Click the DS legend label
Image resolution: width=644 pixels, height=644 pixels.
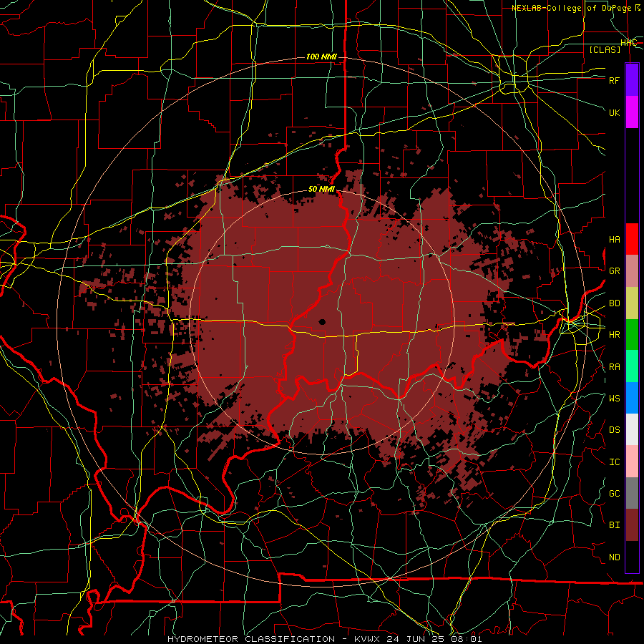pos(614,430)
